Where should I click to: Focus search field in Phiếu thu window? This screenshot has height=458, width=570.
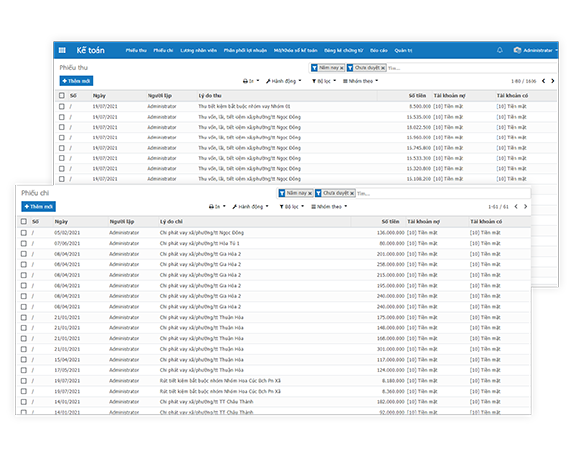(471, 68)
